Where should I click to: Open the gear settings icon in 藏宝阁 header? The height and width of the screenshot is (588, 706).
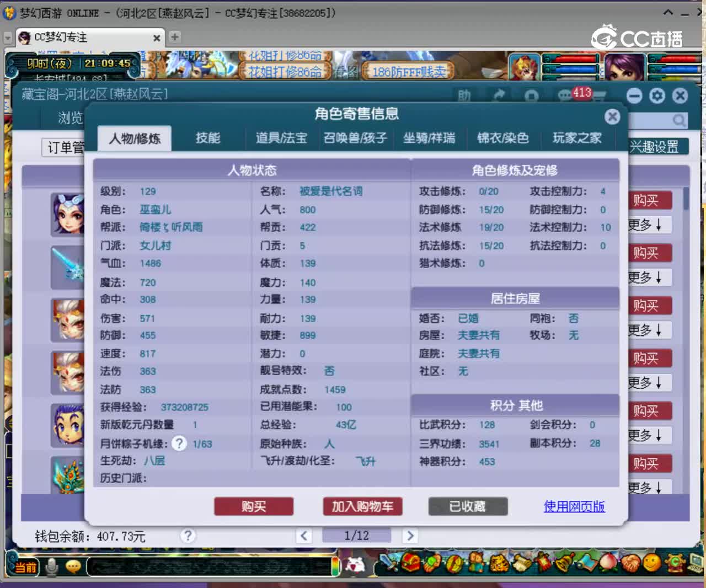(657, 96)
